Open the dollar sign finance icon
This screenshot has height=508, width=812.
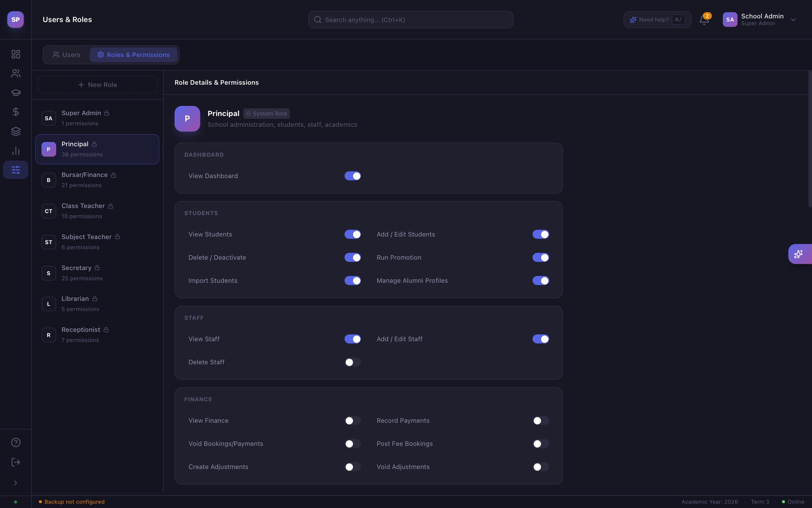(16, 112)
